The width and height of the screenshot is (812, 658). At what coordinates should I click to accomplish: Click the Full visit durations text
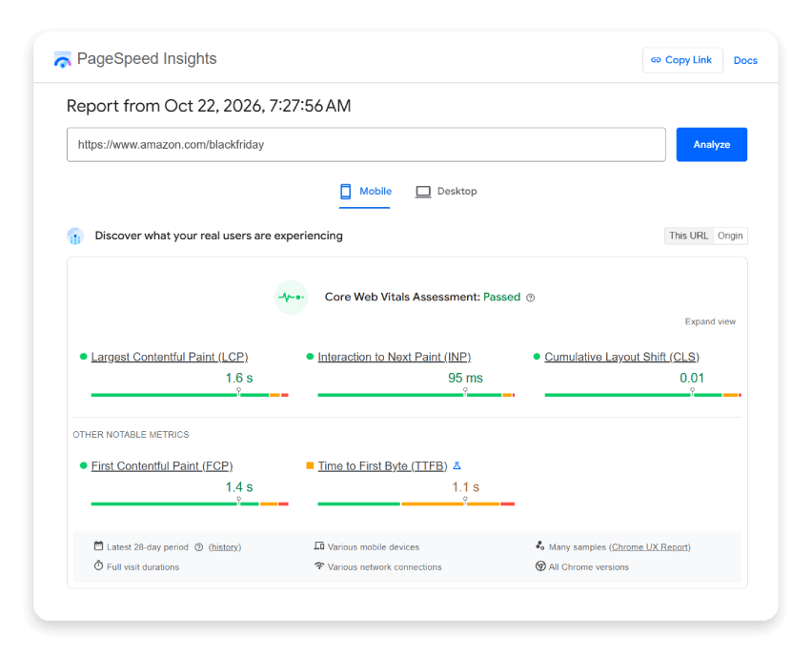point(143,567)
